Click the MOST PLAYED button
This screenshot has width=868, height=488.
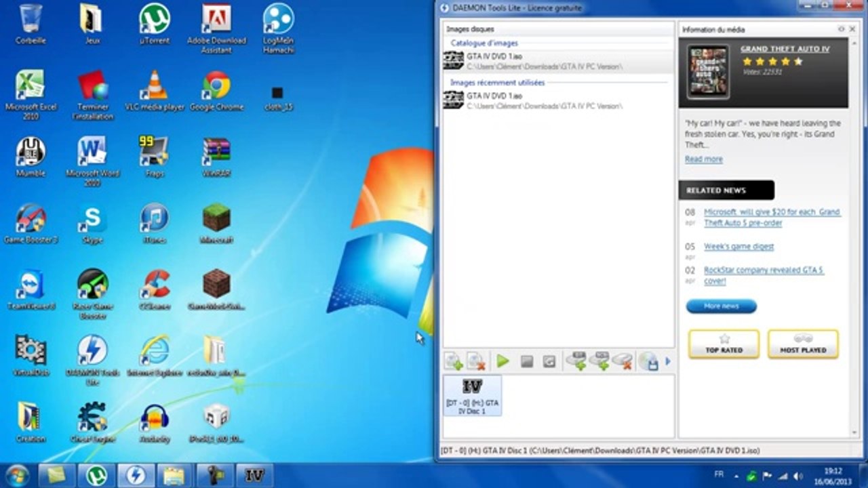pyautogui.click(x=803, y=344)
